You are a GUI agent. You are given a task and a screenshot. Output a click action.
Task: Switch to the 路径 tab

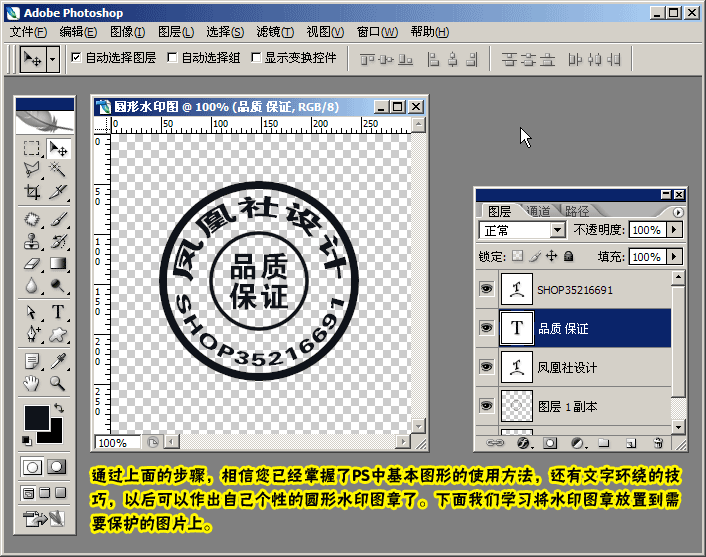(577, 211)
